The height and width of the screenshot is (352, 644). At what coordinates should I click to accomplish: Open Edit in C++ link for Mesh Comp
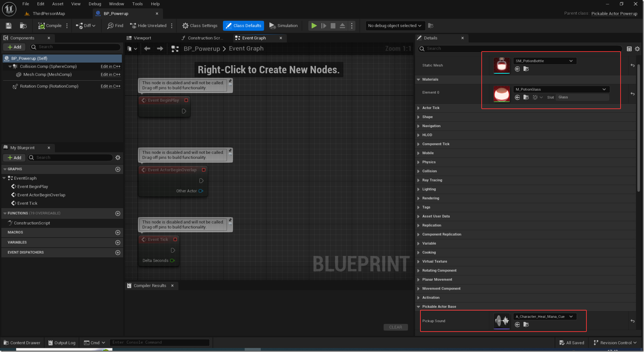(110, 75)
